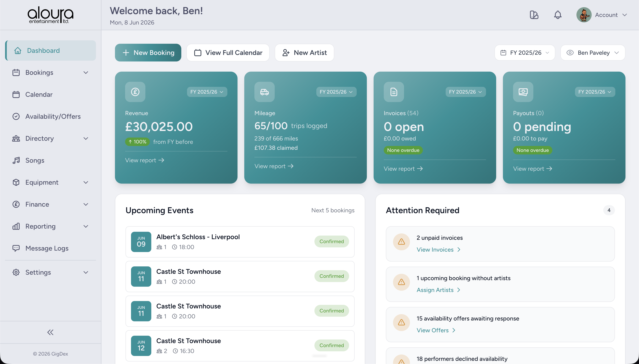Change Revenue card financial year

click(207, 92)
